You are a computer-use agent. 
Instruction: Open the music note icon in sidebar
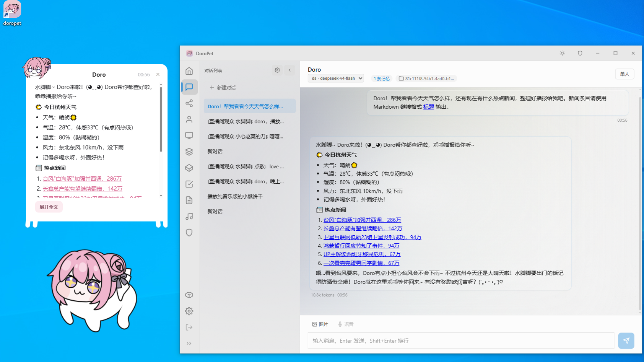[189, 216]
